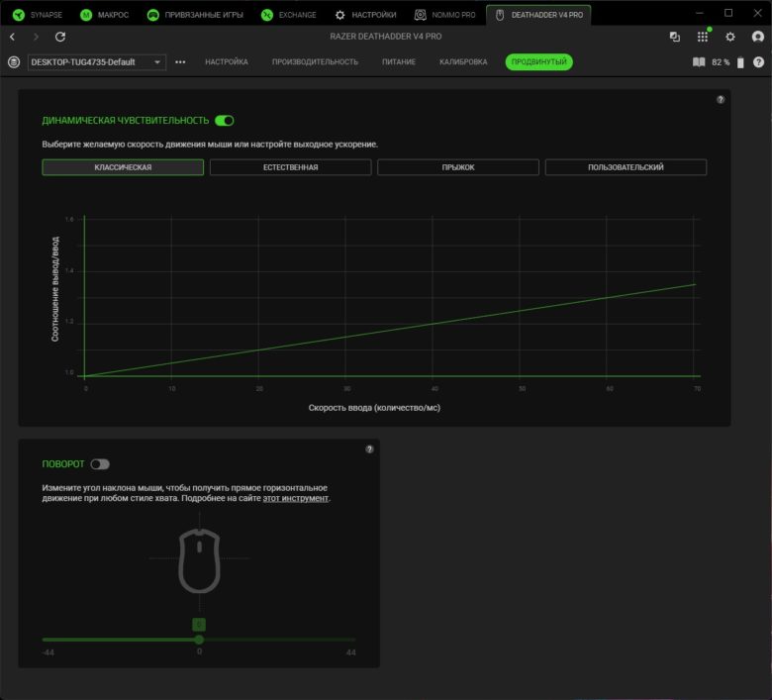Open dynamic sensitivity panel help icon

(x=721, y=100)
